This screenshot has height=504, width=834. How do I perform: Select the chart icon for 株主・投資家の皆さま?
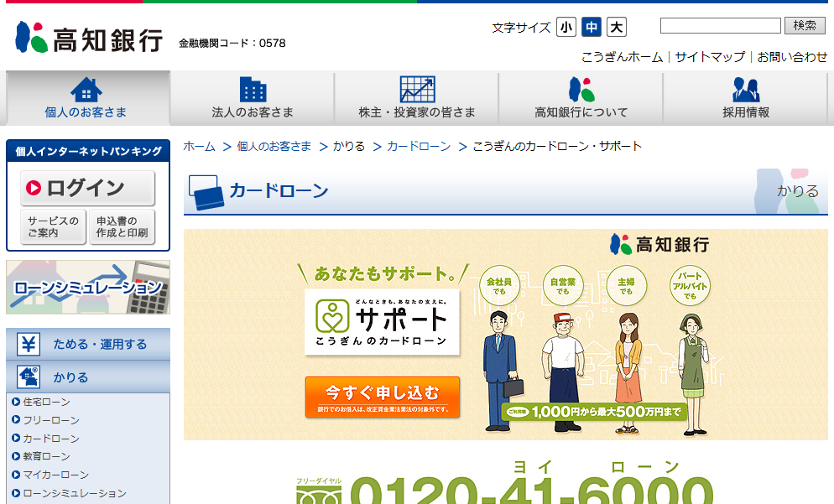(x=418, y=90)
